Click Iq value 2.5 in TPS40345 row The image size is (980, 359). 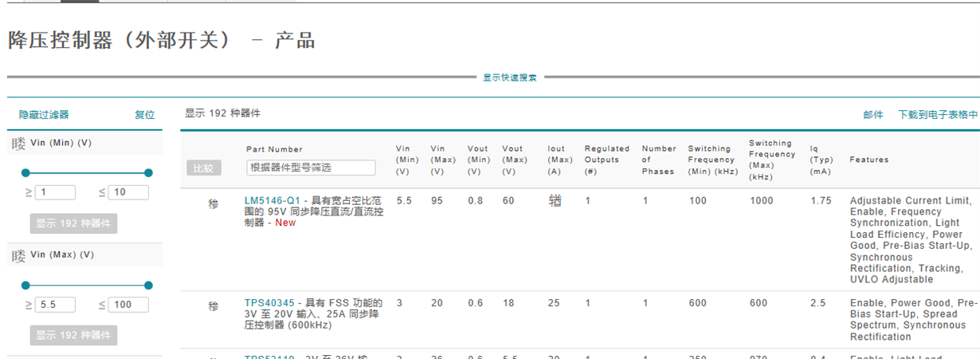click(817, 303)
